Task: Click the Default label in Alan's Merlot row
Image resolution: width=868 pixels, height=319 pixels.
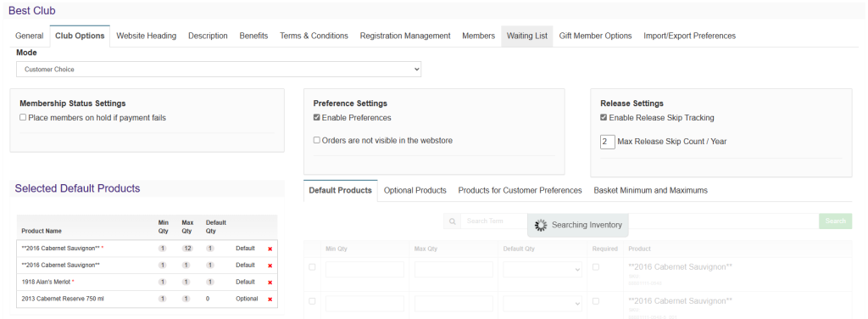Action: (245, 282)
